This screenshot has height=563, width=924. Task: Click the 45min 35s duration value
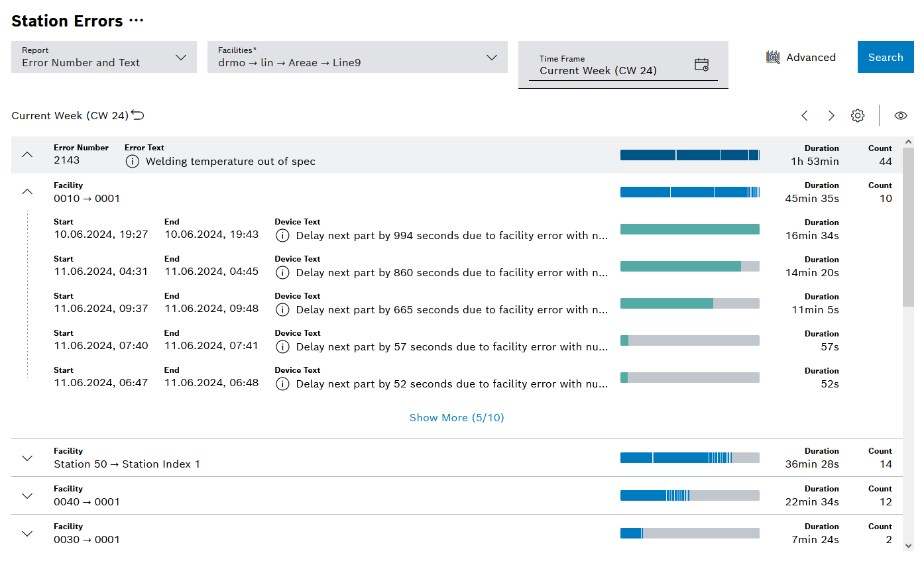812,199
